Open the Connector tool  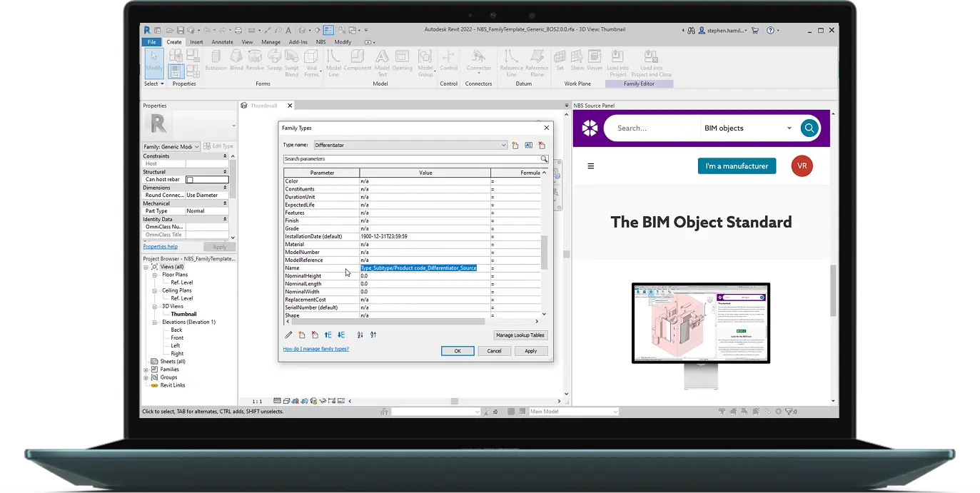coord(478,63)
